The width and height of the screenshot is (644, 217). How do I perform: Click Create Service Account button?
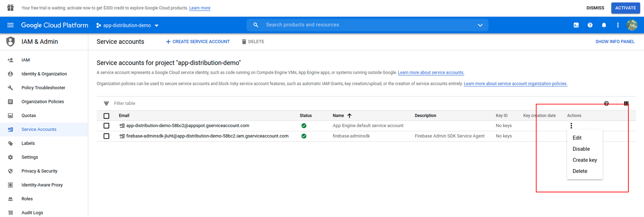[x=198, y=42]
